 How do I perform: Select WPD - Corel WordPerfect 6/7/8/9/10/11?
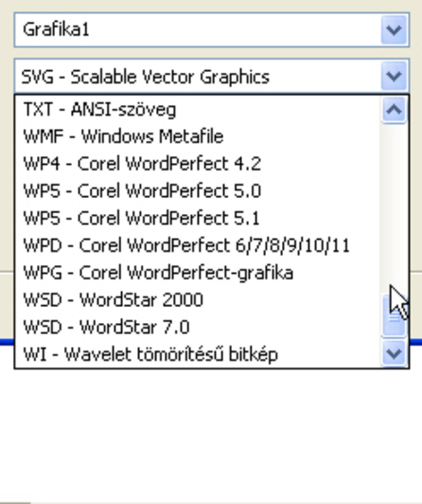pos(197,246)
